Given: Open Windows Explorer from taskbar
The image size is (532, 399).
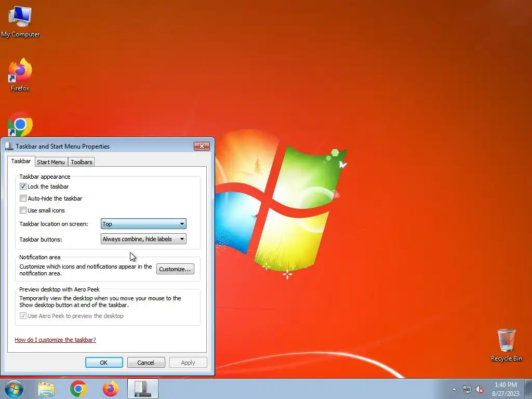Looking at the screenshot, I should (x=46, y=389).
